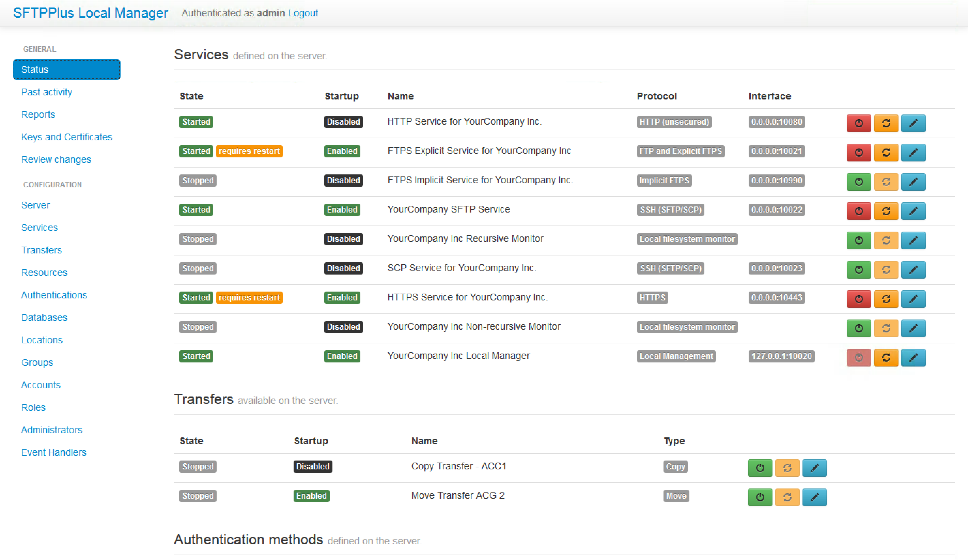Edit the Move Transfer ACG 2
968x560 pixels.
(814, 497)
